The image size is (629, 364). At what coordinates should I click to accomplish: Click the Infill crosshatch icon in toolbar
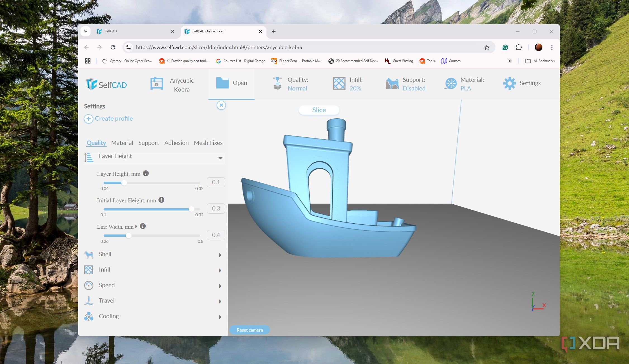pos(339,83)
